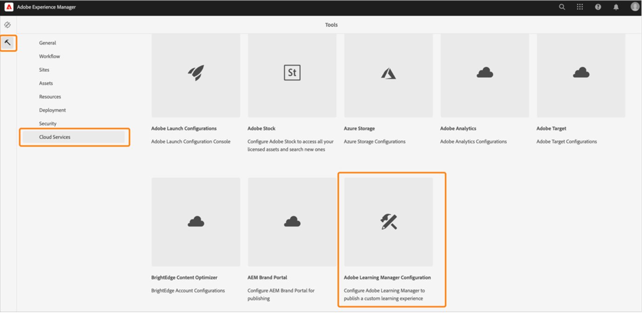
Task: Click the Help question mark icon
Action: click(x=598, y=7)
